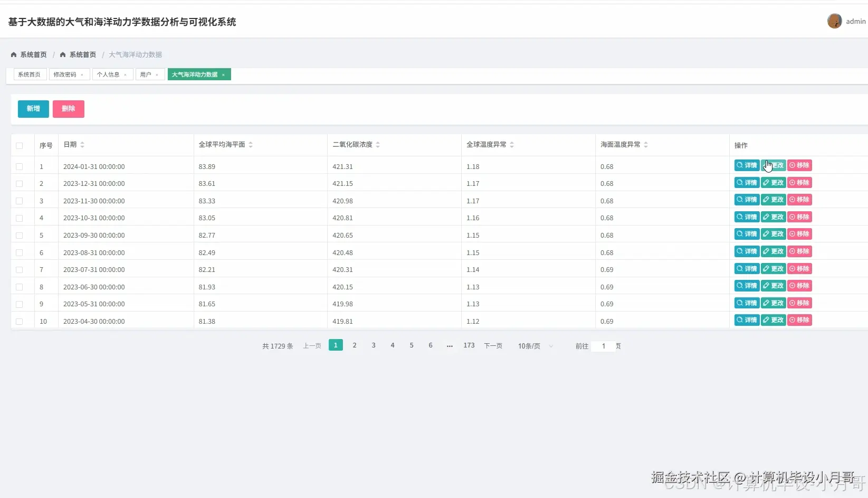Screen dimensions: 868x498
Task: Click the second 系统首页 breadcrumb link
Action: pyautogui.click(x=83, y=54)
